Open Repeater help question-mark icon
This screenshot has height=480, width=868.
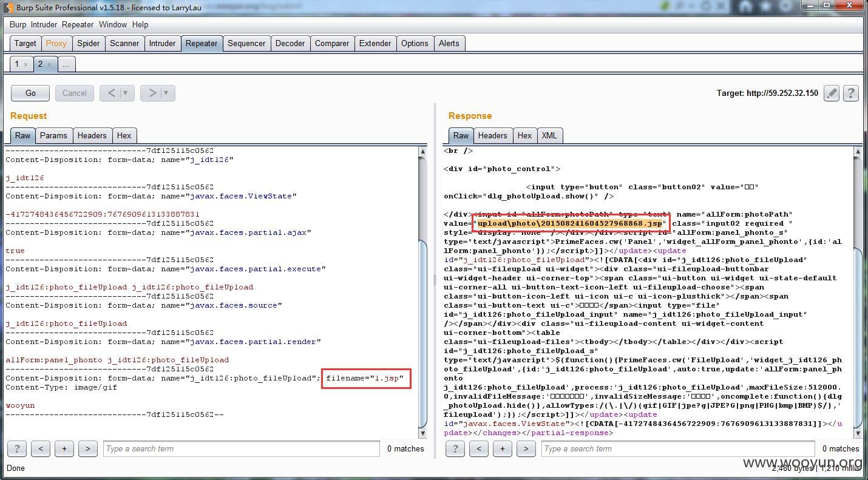point(851,93)
